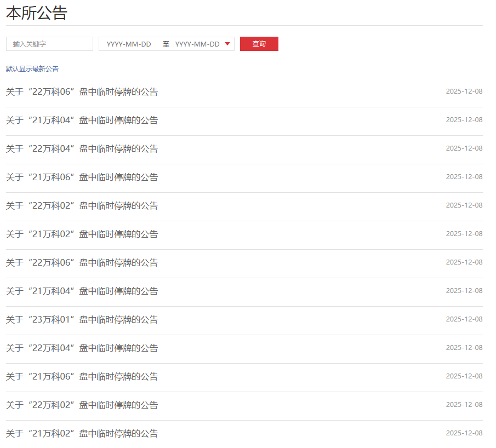Open the first "21万科06" suspension announcement
Screen dimensions: 496x448
tap(82, 177)
